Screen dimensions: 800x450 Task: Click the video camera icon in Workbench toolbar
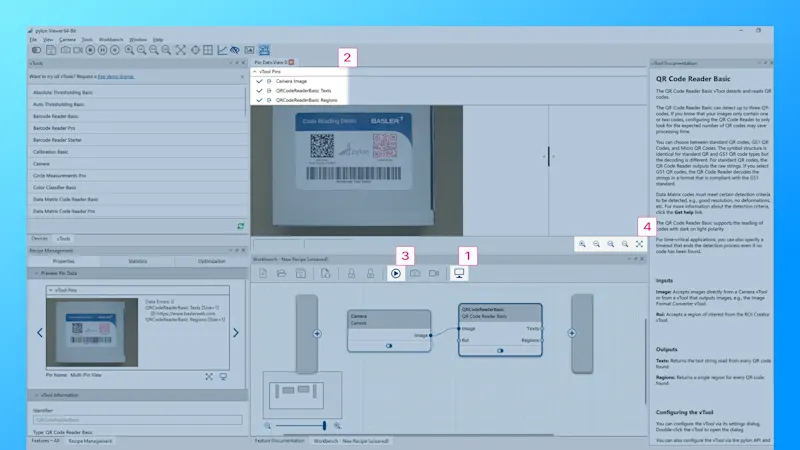(x=434, y=273)
